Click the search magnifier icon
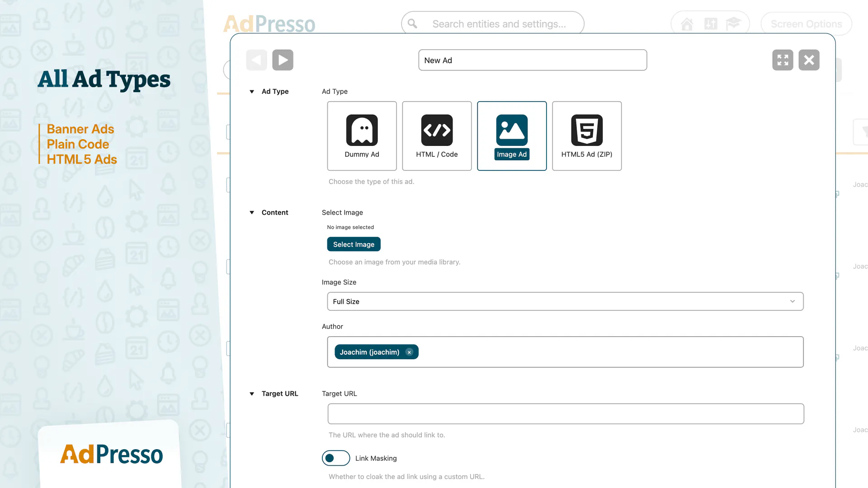Image resolution: width=868 pixels, height=488 pixels. tap(412, 23)
